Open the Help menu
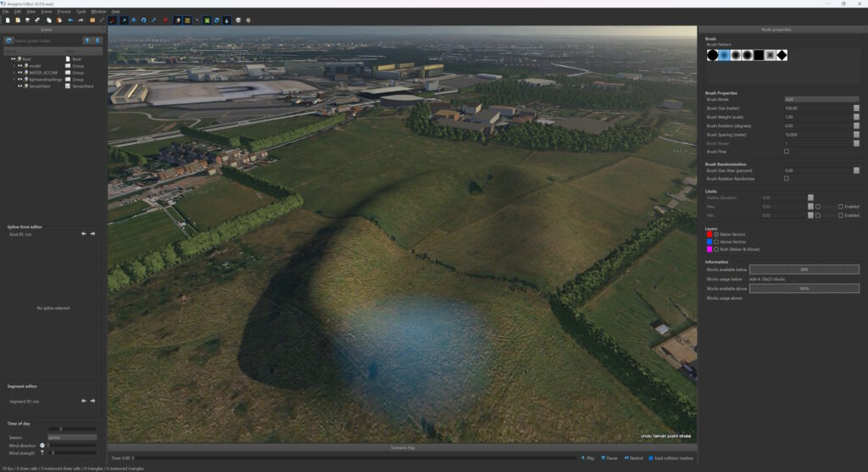 [115, 11]
